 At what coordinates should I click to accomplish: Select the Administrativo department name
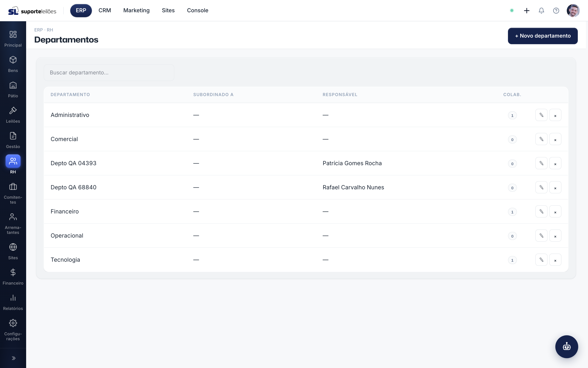[x=70, y=115]
